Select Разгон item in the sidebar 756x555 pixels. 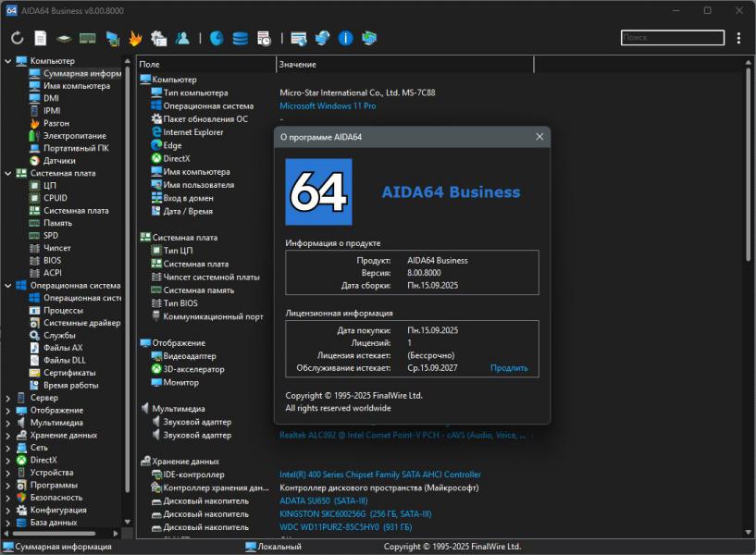pos(56,123)
